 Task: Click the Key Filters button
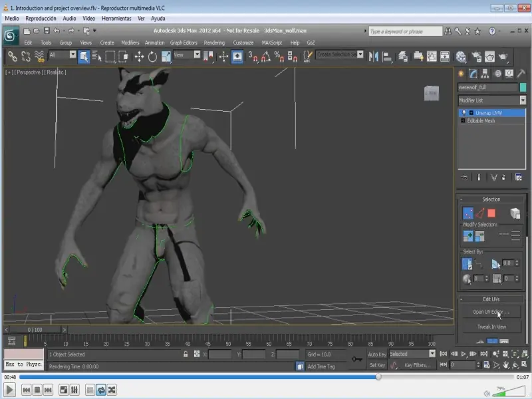[418, 365]
